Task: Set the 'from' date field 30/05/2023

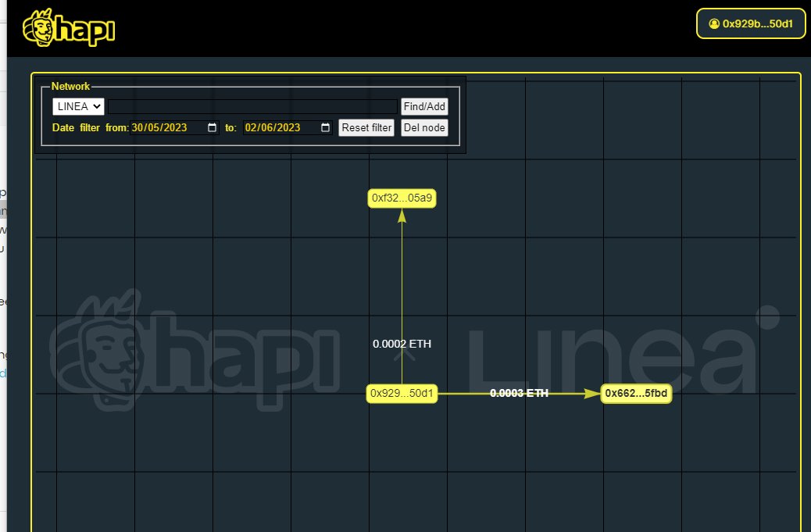Action: click(174, 127)
